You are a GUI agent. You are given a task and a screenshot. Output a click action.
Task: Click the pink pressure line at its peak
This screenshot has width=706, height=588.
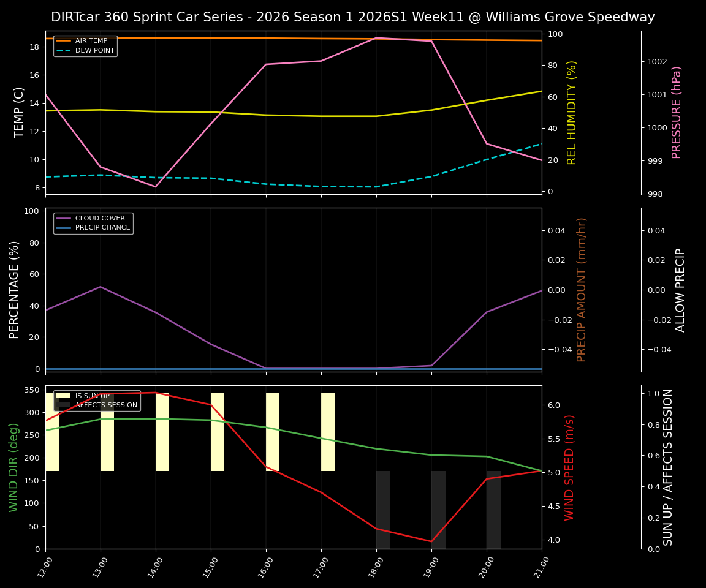tap(376, 38)
